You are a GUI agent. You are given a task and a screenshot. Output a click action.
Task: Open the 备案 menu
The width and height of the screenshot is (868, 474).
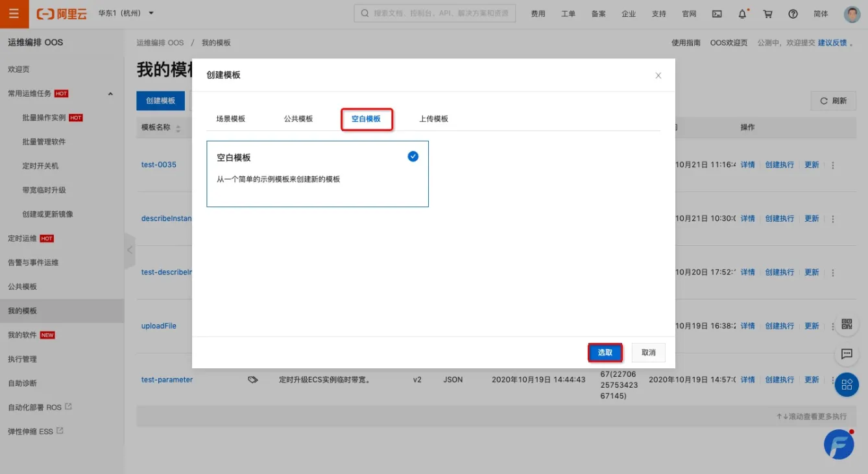598,14
